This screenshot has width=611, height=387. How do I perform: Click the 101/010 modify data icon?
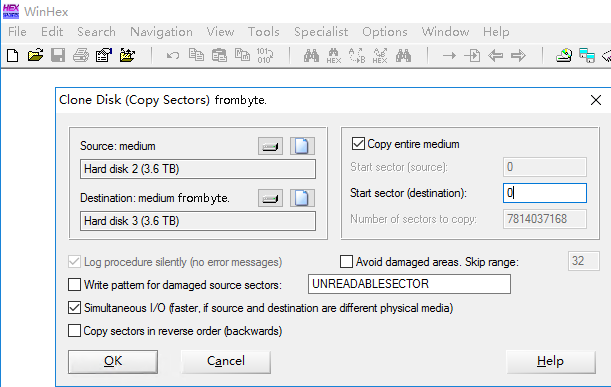click(265, 56)
